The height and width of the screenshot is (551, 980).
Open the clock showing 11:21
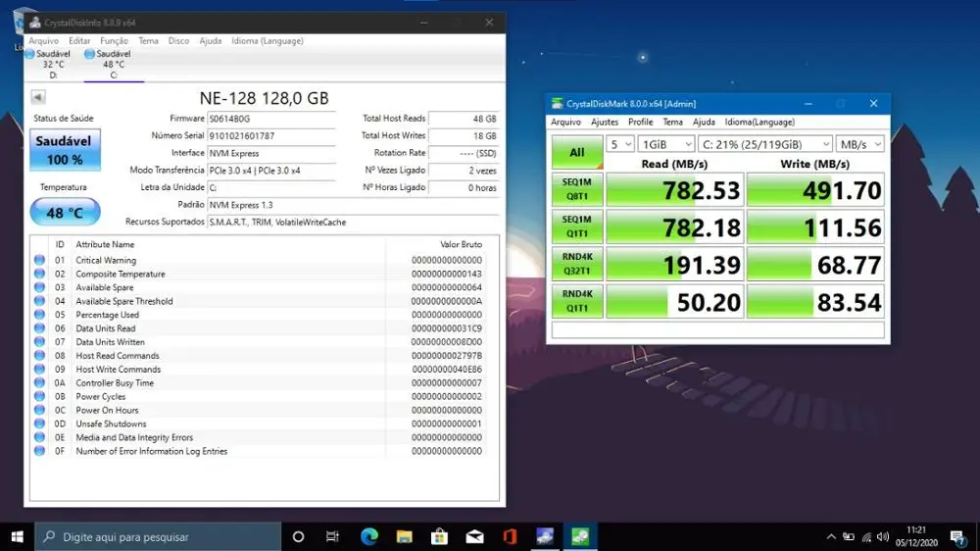916,536
